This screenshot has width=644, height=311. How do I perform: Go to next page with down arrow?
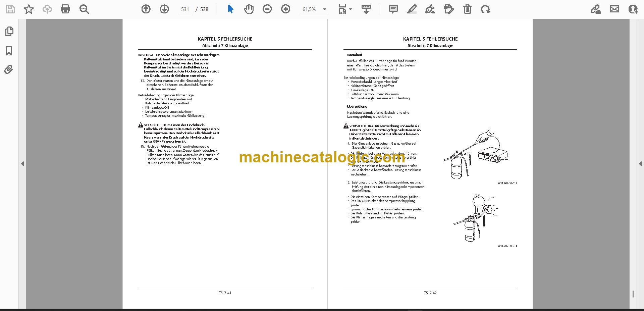(x=164, y=9)
